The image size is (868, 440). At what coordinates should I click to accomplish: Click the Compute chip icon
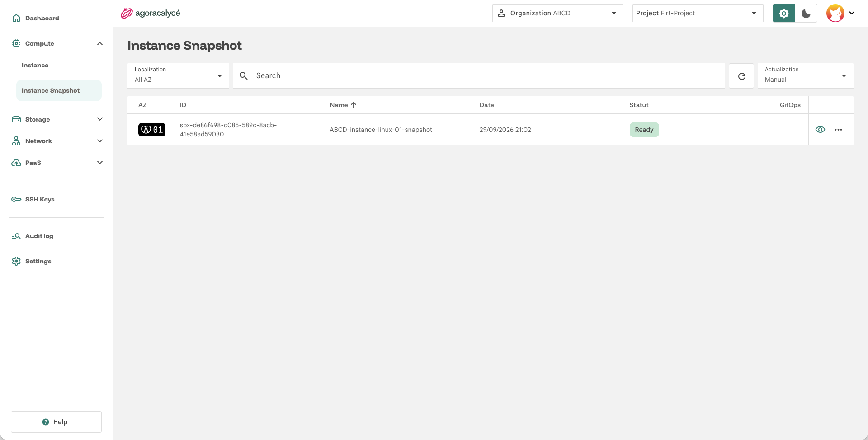[16, 43]
